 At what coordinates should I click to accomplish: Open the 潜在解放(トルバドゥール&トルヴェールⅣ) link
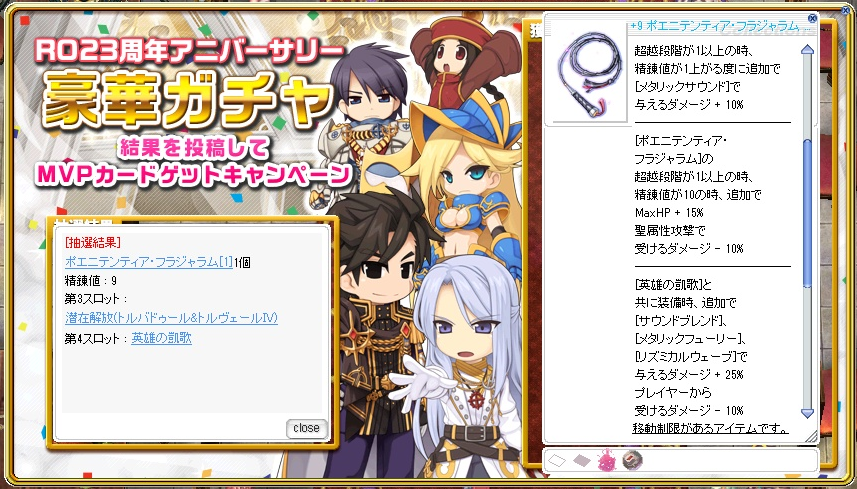tap(171, 317)
